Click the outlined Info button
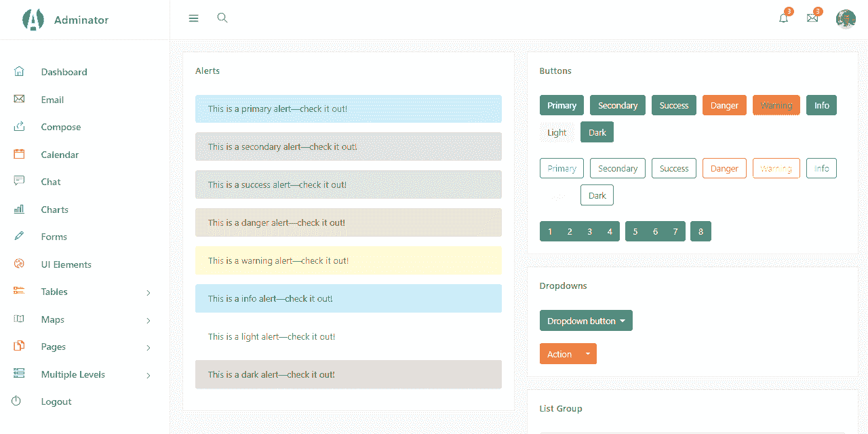The width and height of the screenshot is (868, 434). click(x=821, y=168)
